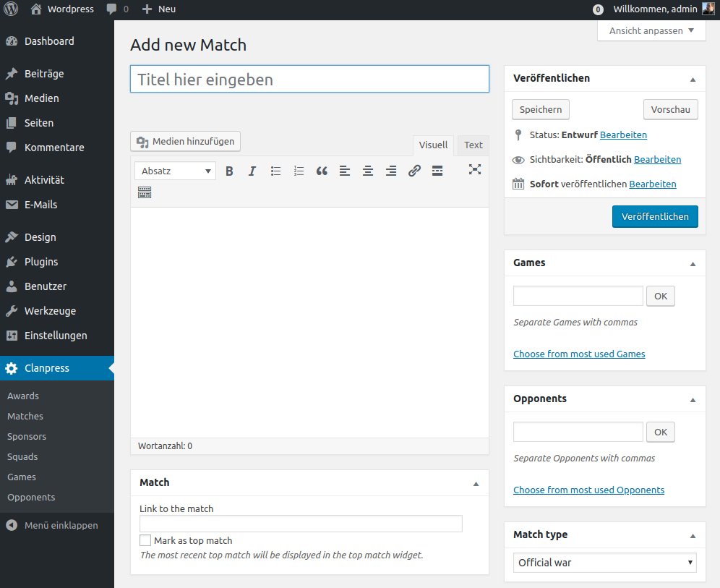Screen dimensions: 720x588
Task: Click the blue Veröffentlichen button
Action: (655, 216)
